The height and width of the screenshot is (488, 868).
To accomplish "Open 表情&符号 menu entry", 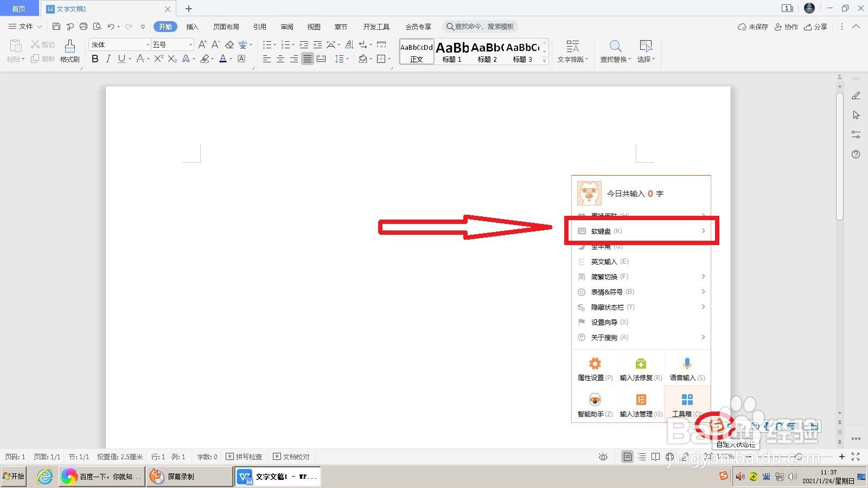I will [x=641, y=292].
